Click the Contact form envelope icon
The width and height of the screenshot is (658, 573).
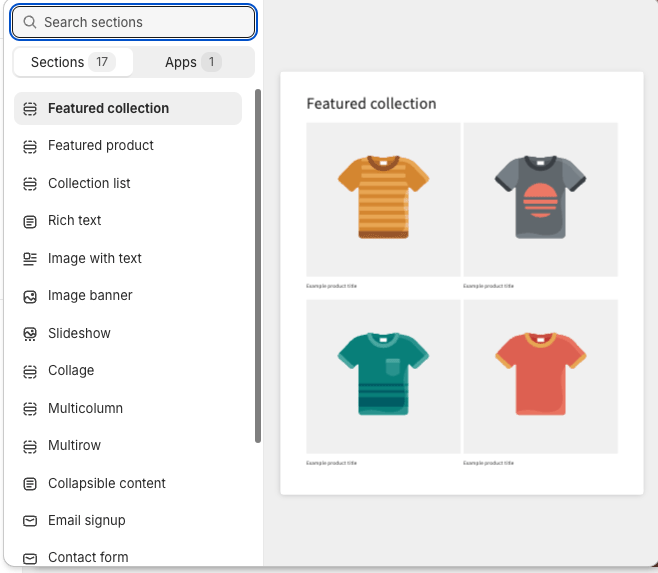[x=30, y=559]
